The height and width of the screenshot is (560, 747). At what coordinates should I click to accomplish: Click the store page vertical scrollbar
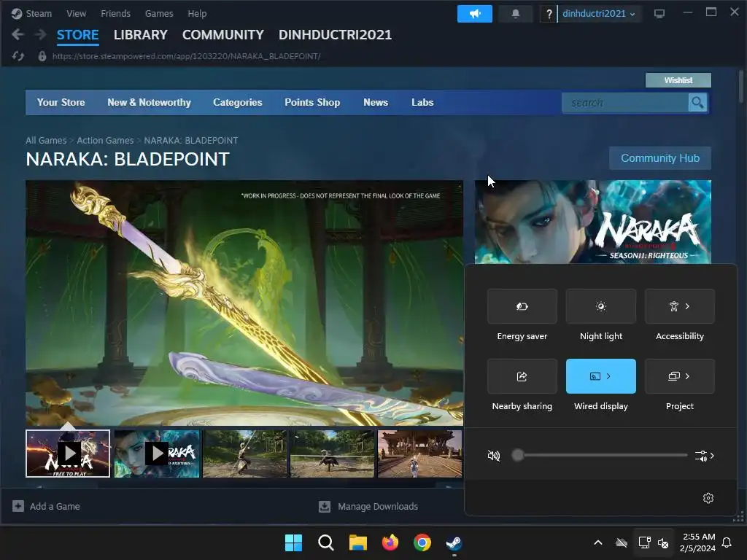(741, 87)
